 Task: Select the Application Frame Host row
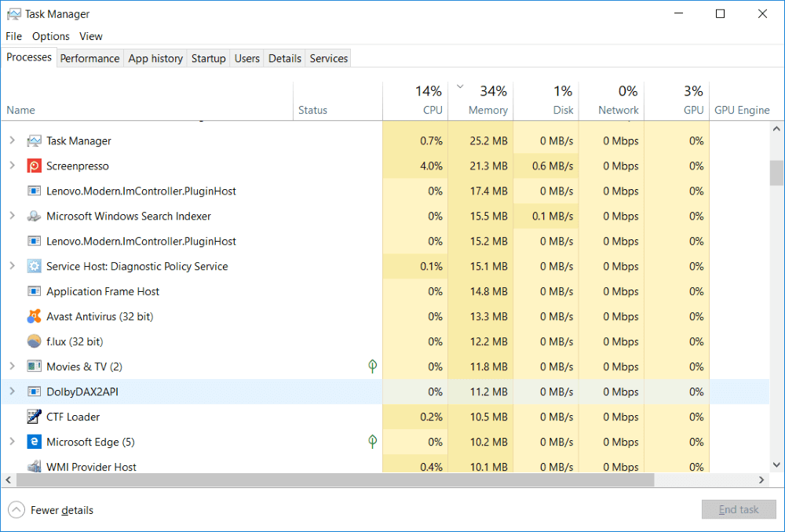coord(385,291)
